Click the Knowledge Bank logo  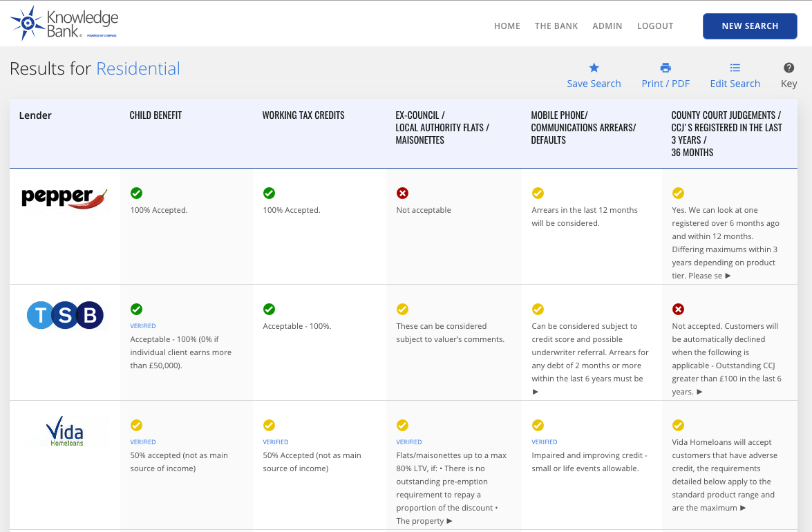point(64,23)
